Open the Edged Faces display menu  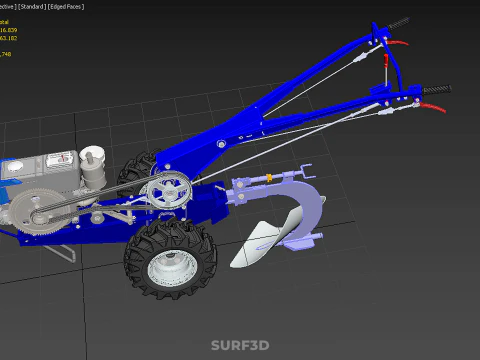pyautogui.click(x=66, y=7)
